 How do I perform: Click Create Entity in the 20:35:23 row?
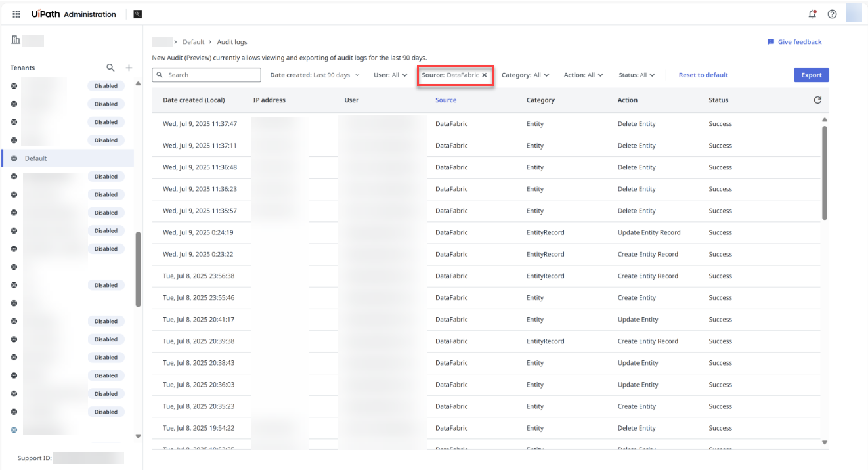click(637, 406)
